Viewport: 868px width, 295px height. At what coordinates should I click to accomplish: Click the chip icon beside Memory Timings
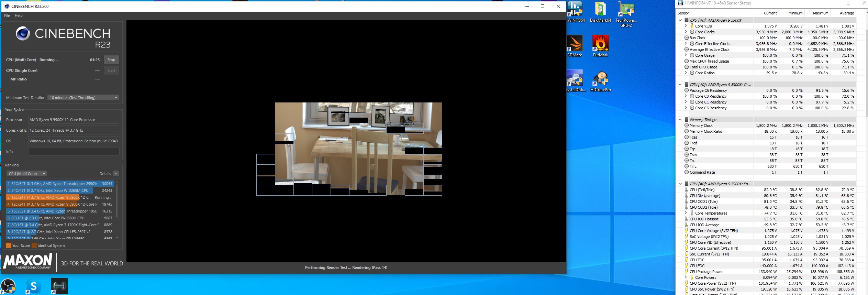pos(687,120)
